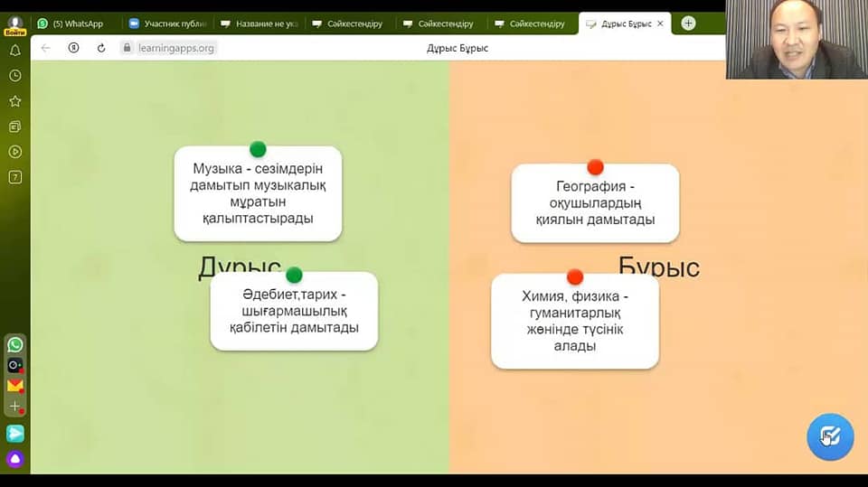Select the Музыка statement card
The width and height of the screenshot is (868, 487).
(258, 193)
